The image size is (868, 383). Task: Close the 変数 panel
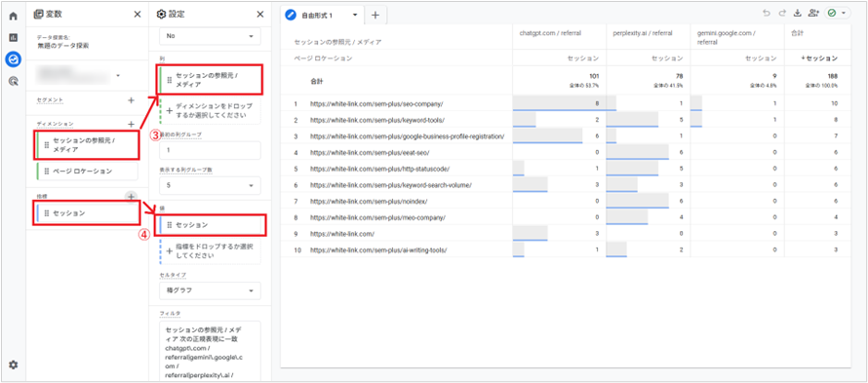[138, 15]
